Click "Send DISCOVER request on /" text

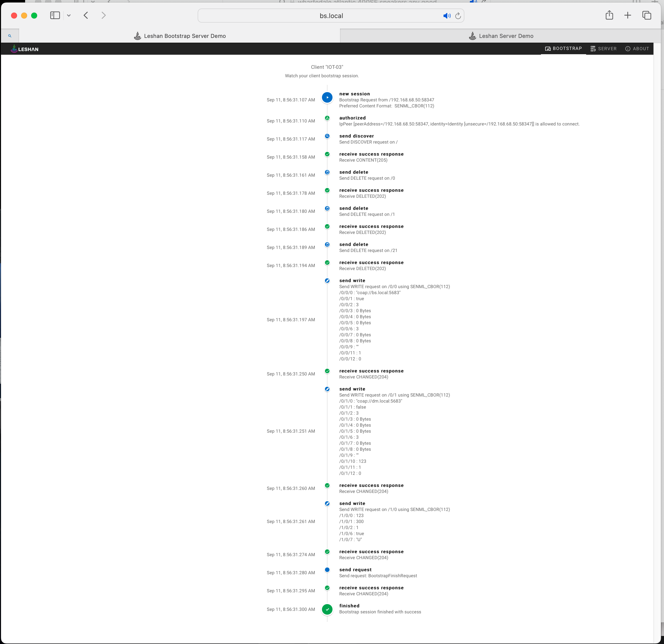point(368,142)
